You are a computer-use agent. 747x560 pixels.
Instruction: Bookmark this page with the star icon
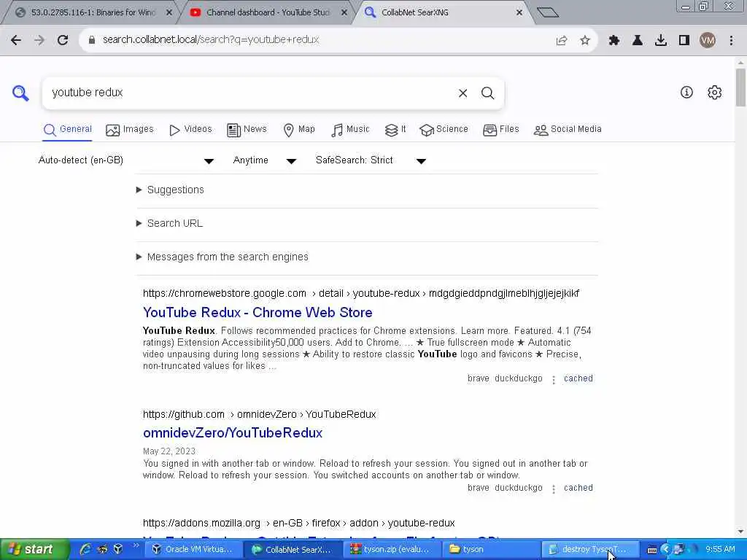coord(585,40)
